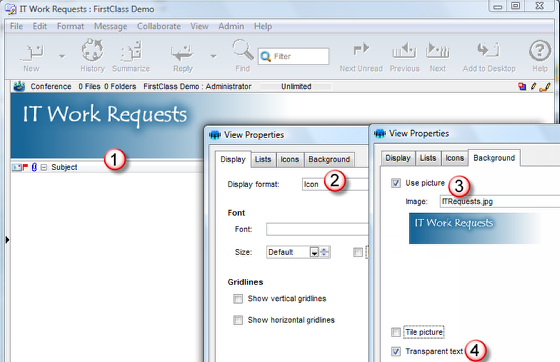This screenshot has height=362, width=560.
Task: Click the Subject column header
Action: tap(64, 167)
